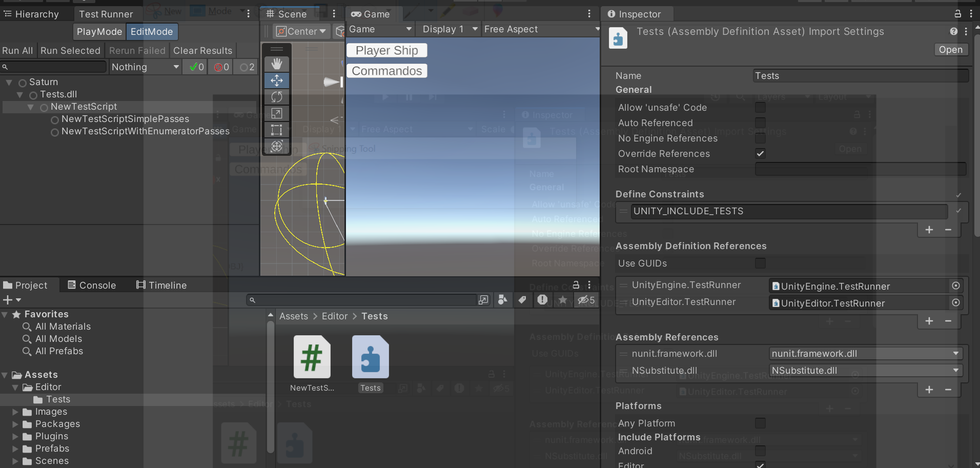Open the Free Aspect dropdown in Game view
Screen dimensions: 980x468
click(541, 29)
